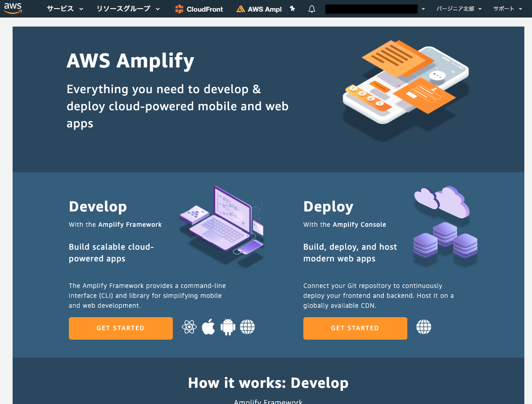Open the AWS Amplify shortcut
The width and height of the screenshot is (532, 404).
(x=259, y=9)
